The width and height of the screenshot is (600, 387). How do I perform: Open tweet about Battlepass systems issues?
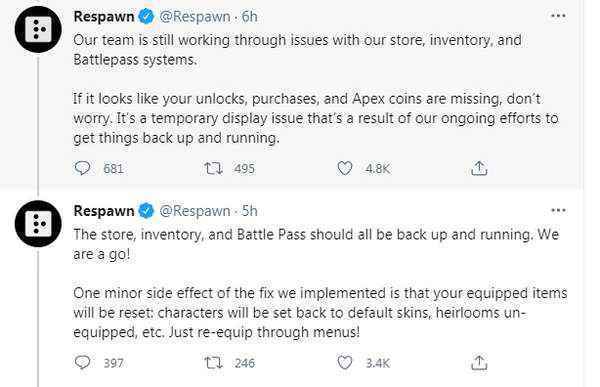click(x=316, y=89)
